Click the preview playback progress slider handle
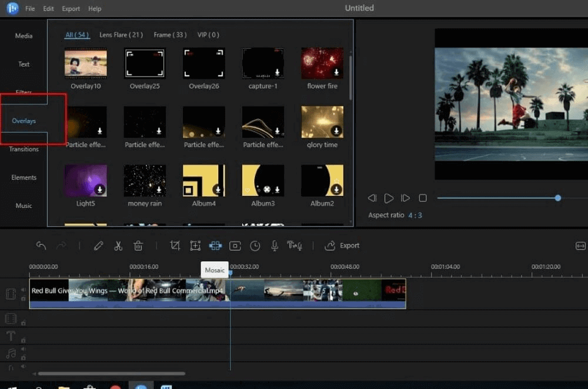 pyautogui.click(x=557, y=198)
